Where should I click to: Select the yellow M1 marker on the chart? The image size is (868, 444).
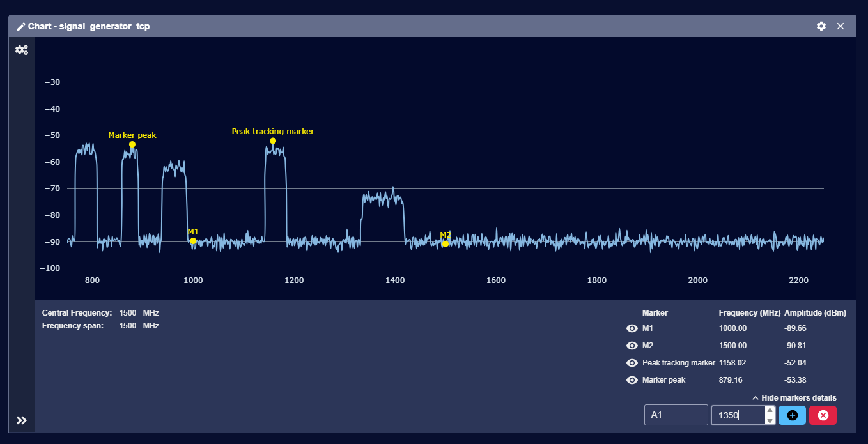(x=193, y=241)
